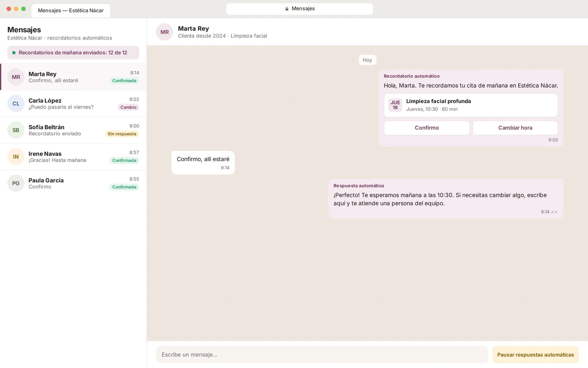Click the Respuesta automática label
The height and width of the screenshot is (368, 588).
click(359, 186)
